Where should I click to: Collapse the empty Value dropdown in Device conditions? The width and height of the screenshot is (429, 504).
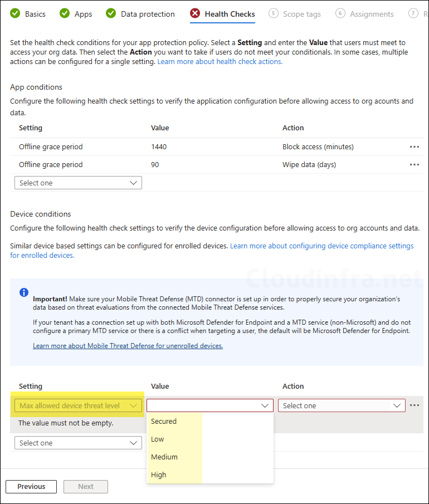click(x=210, y=405)
